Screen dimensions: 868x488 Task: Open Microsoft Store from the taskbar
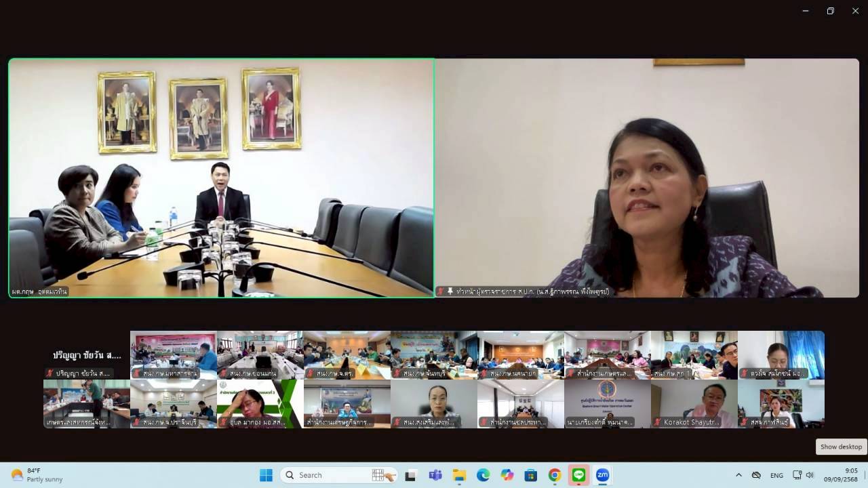pyautogui.click(x=531, y=475)
